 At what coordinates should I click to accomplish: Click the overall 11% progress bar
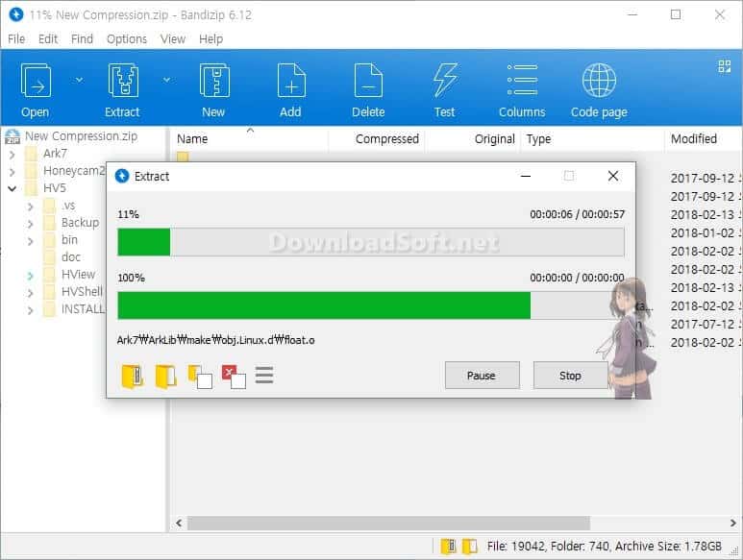pyautogui.click(x=371, y=242)
